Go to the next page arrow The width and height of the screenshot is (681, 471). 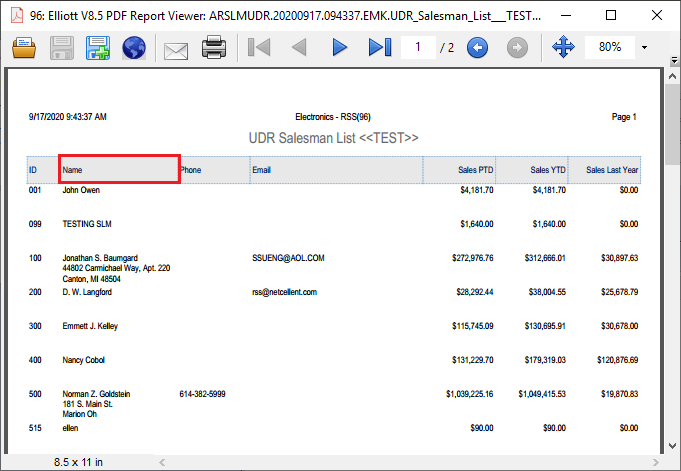coord(340,47)
